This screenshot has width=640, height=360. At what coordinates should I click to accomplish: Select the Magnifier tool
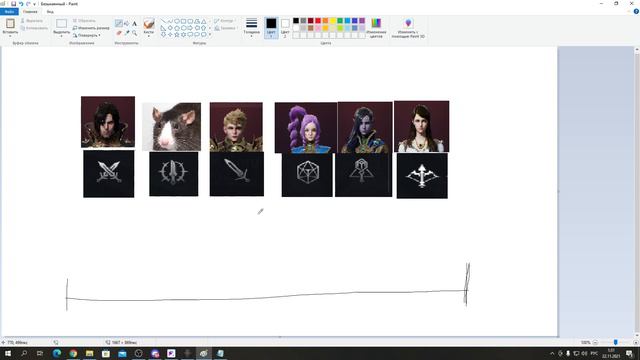tap(134, 33)
